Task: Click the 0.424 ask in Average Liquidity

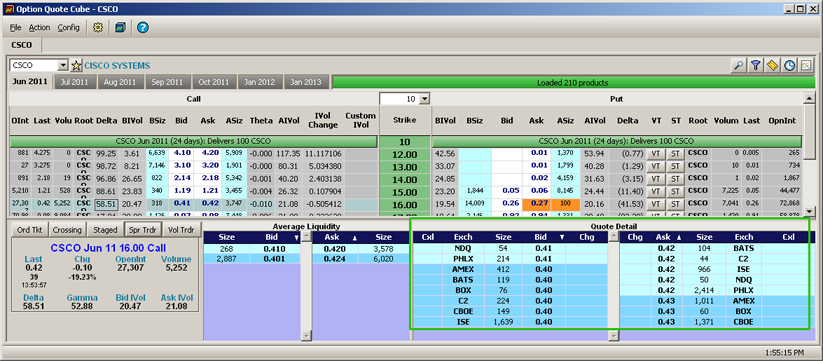Action: coord(334,259)
